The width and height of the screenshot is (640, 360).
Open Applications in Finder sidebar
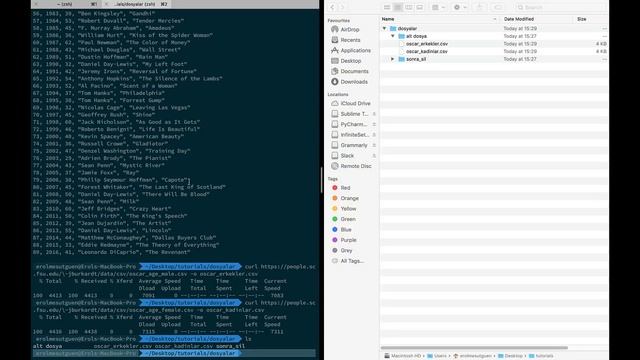[x=351, y=50]
